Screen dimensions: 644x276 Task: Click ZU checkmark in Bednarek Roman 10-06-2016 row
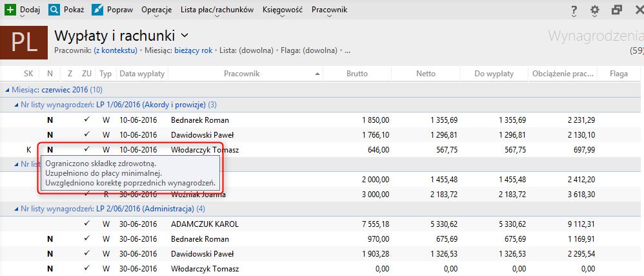tap(86, 120)
